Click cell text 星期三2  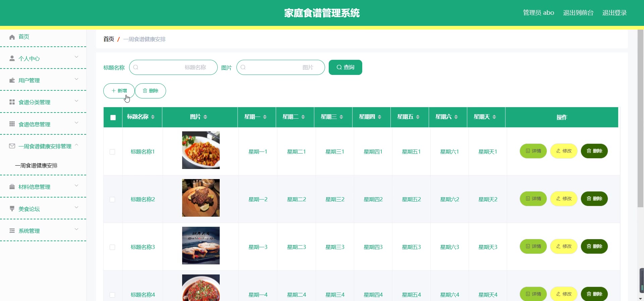coord(335,199)
